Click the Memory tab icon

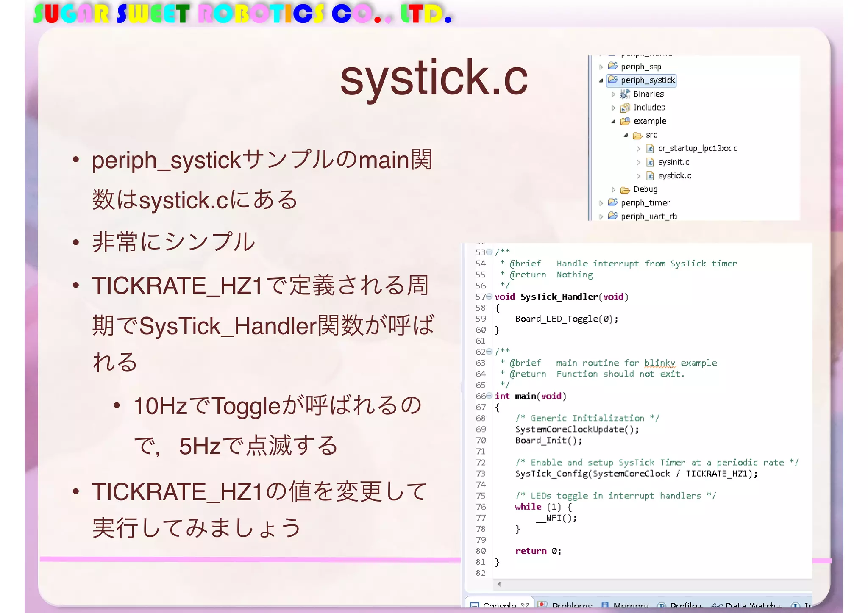pos(605,605)
